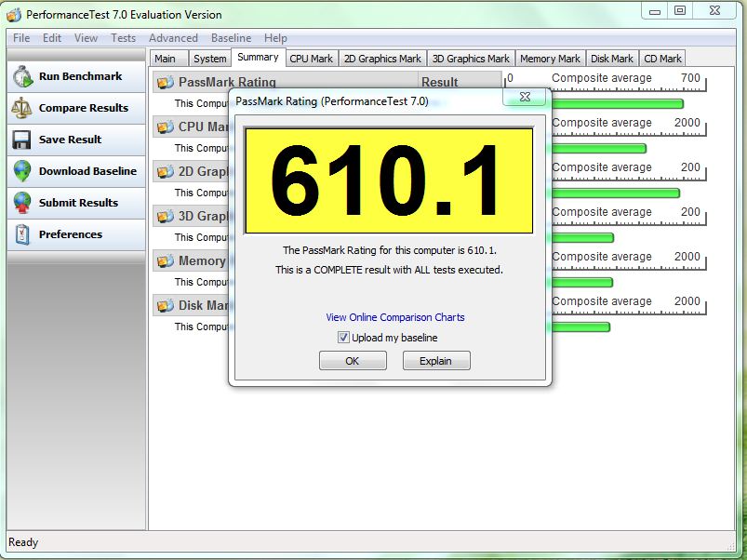
Task: Open the 3D Graphics Mark tab
Action: [471, 59]
